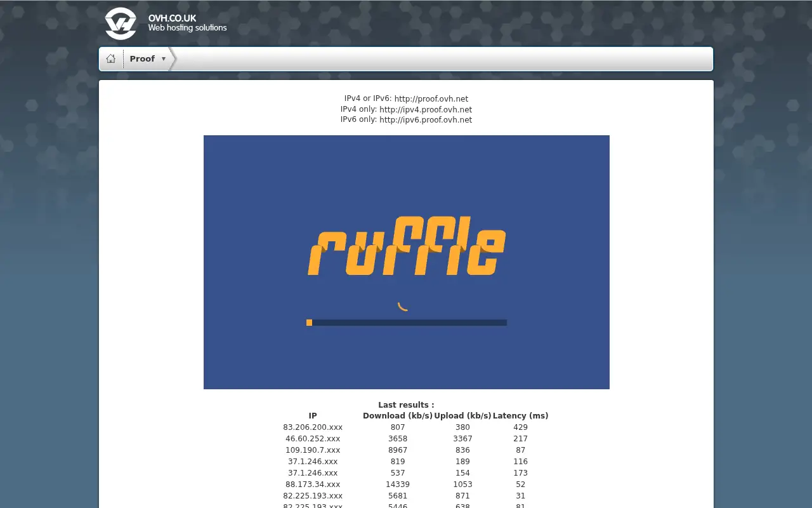The height and width of the screenshot is (508, 812).
Task: Select download value 8967
Action: point(398,450)
